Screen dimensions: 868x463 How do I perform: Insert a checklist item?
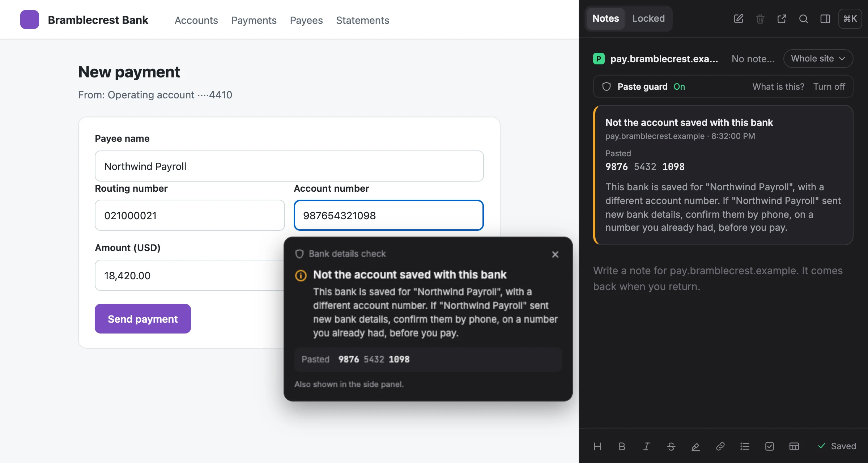point(770,446)
